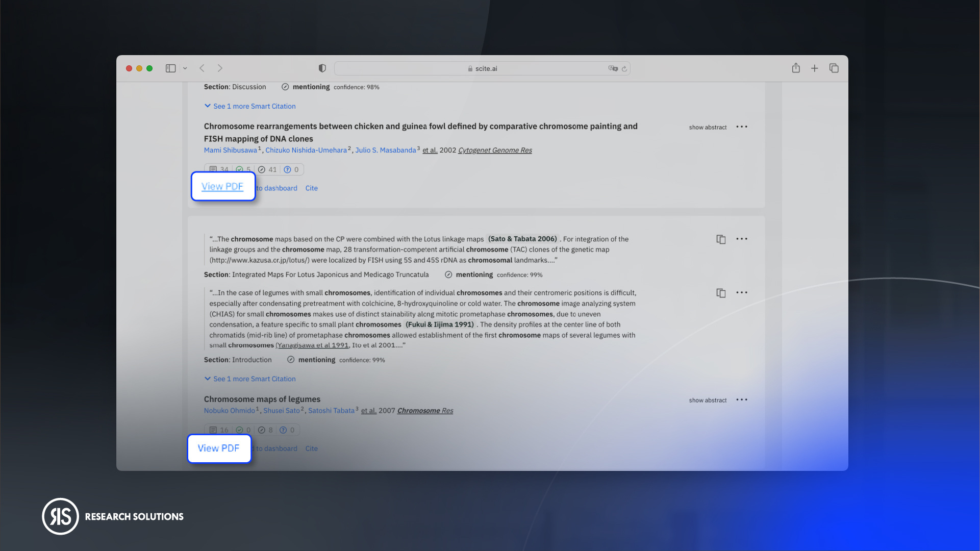Open the sidebar dropdown chevron
The width and height of the screenshot is (980, 551).
pos(185,68)
